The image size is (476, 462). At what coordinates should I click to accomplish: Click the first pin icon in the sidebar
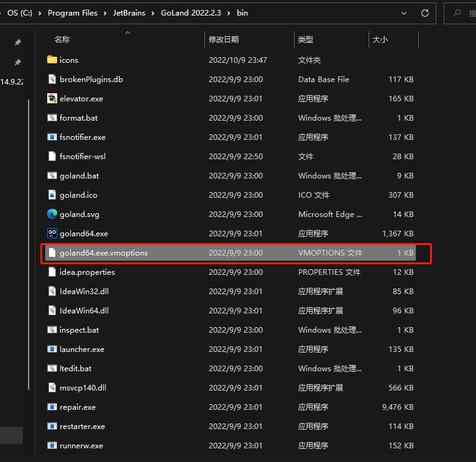18,42
